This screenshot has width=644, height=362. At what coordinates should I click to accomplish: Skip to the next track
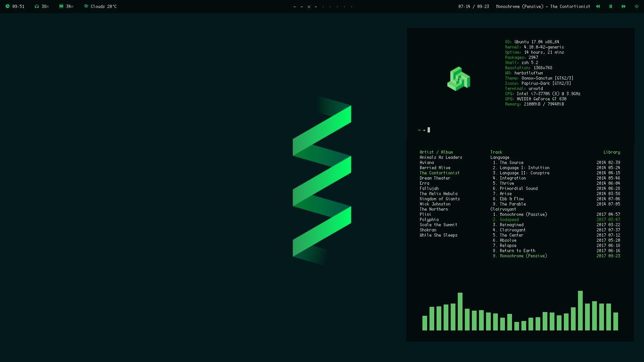pyautogui.click(x=623, y=7)
